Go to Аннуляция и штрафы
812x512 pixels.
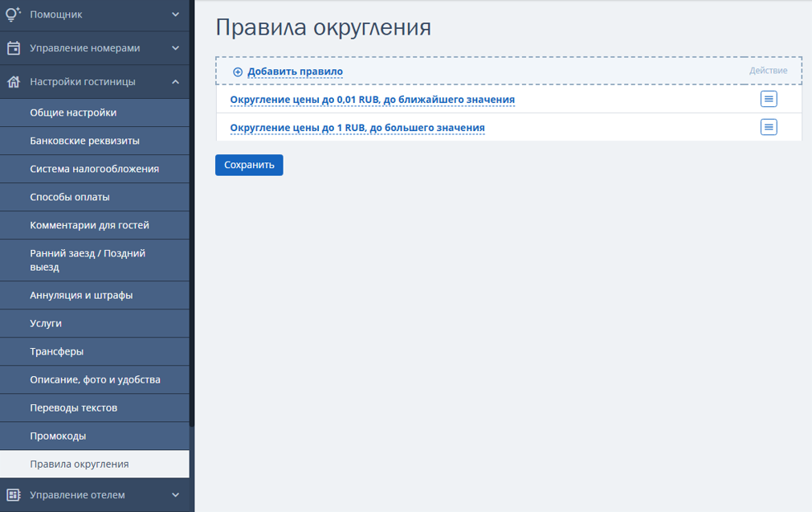(x=94, y=296)
